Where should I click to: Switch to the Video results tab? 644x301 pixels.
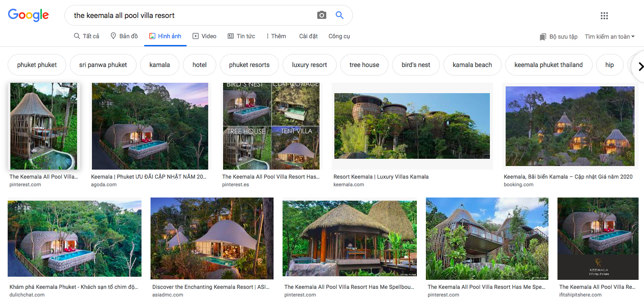point(204,36)
